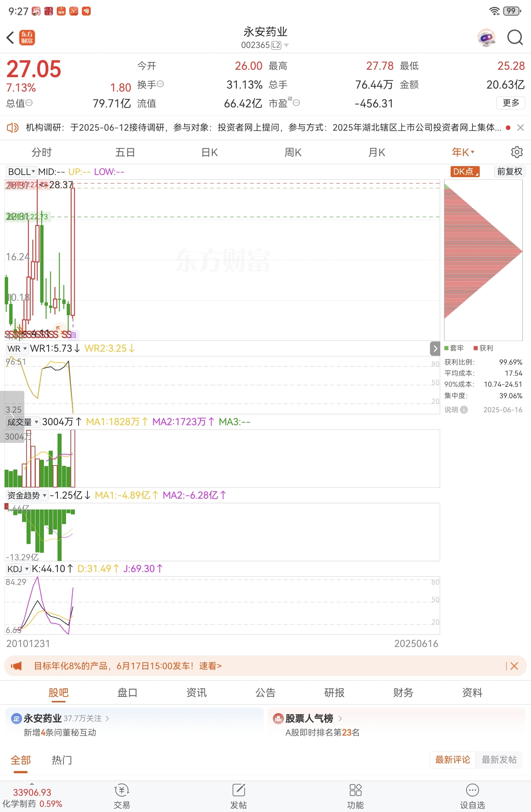Image resolution: width=531 pixels, height=812 pixels.
Task: Show 热门 posts filter
Action: (x=62, y=760)
